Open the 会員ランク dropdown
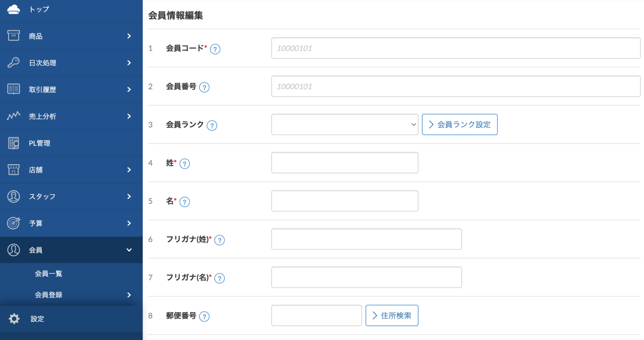 pyautogui.click(x=345, y=124)
